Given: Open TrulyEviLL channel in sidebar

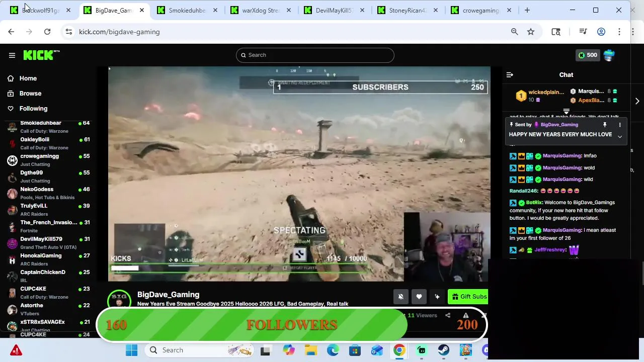Looking at the screenshot, I should [x=48, y=210].
